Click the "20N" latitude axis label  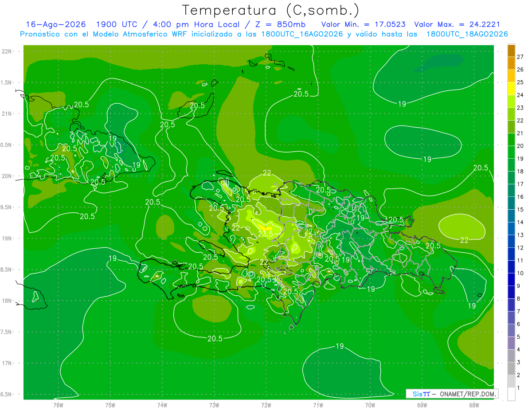(7, 176)
